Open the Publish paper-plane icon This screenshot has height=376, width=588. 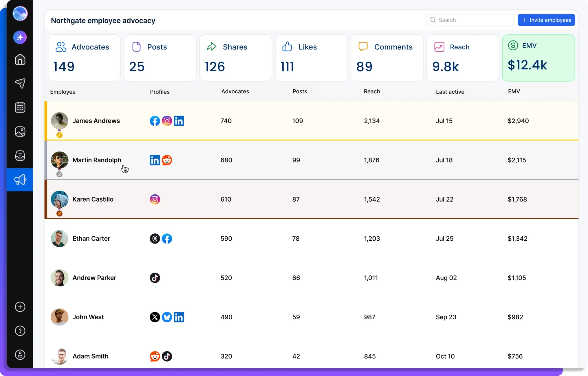(x=20, y=83)
